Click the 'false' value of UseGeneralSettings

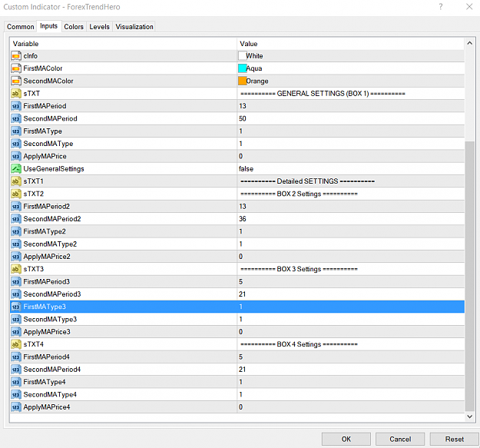coord(246,169)
